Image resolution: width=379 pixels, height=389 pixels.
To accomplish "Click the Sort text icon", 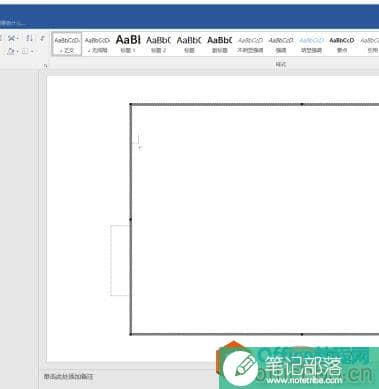I will click(29, 38).
